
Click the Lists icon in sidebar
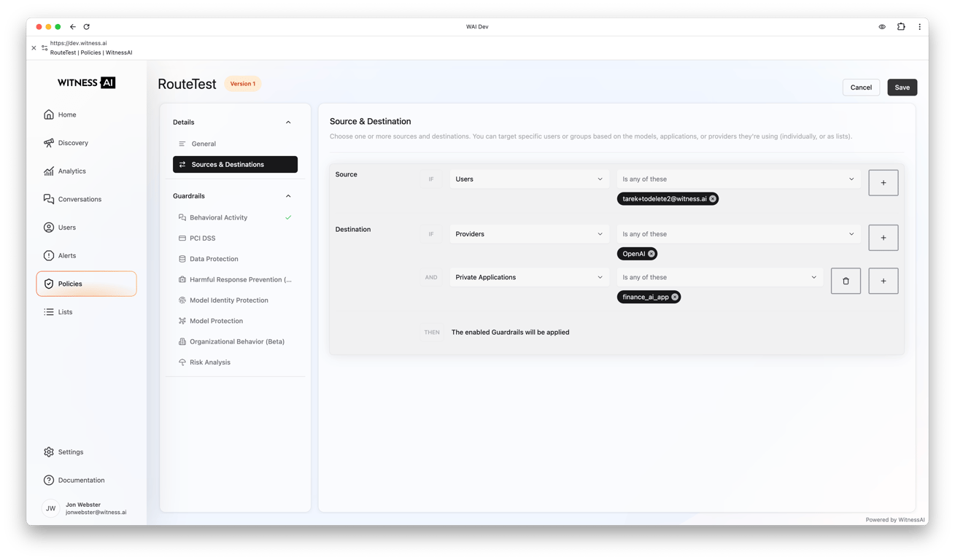49,312
